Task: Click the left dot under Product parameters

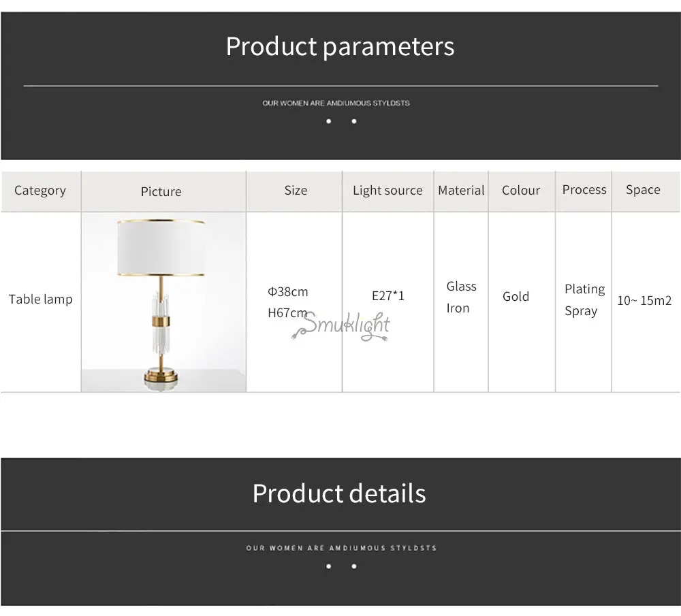Action: pyautogui.click(x=329, y=121)
